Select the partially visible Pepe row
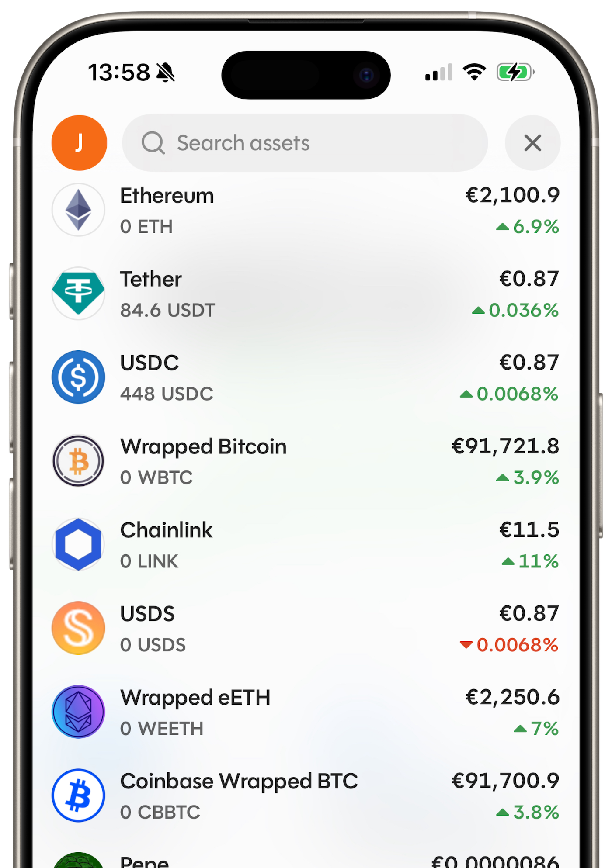Image resolution: width=612 pixels, height=868 pixels. [x=306, y=859]
